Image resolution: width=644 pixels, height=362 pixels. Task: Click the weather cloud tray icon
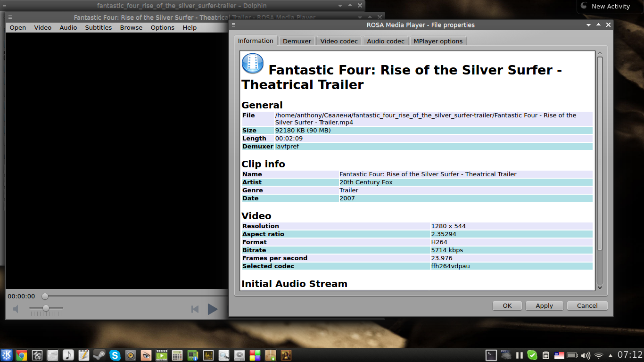[506, 355]
